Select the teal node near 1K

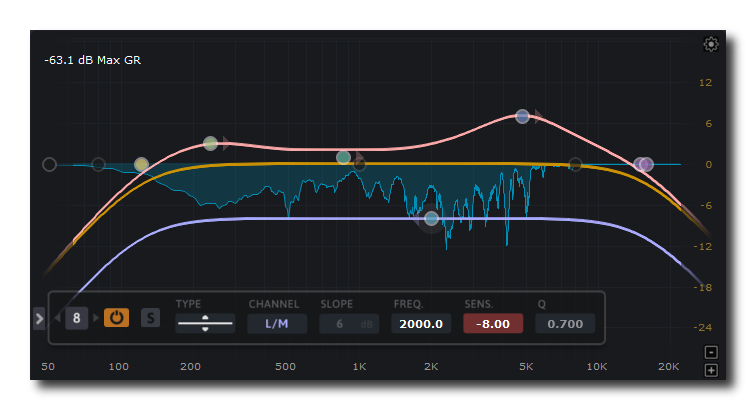[343, 157]
